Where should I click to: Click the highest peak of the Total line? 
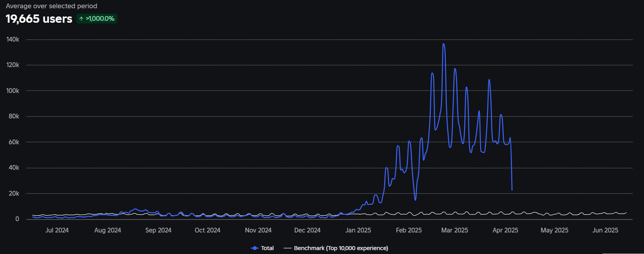point(443,44)
